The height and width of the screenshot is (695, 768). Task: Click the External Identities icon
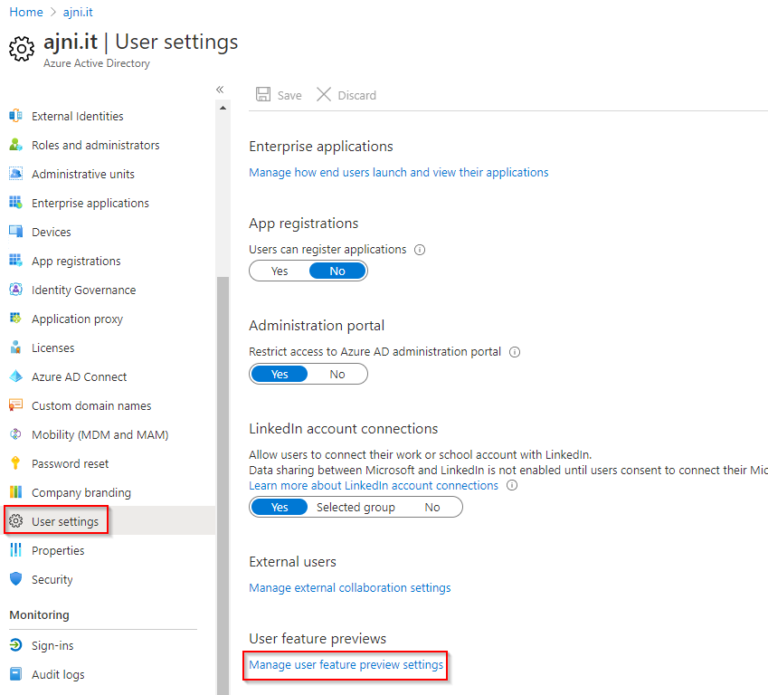pyautogui.click(x=16, y=116)
